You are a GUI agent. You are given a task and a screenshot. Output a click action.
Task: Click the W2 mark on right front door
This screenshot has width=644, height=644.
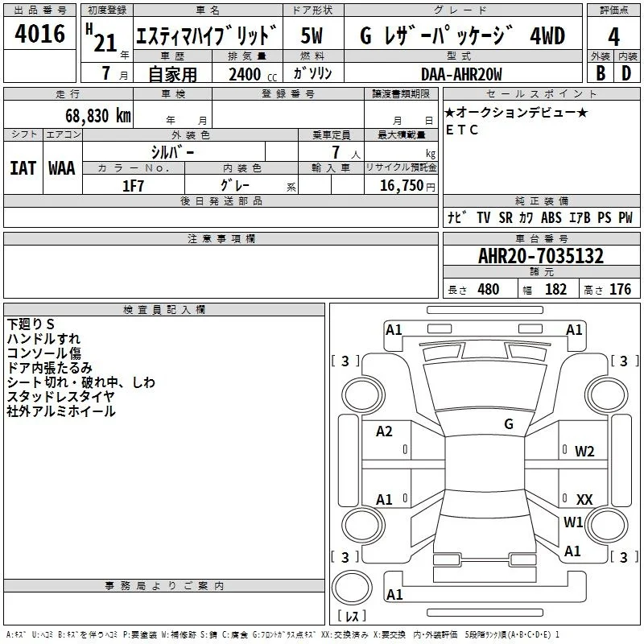tap(584, 452)
